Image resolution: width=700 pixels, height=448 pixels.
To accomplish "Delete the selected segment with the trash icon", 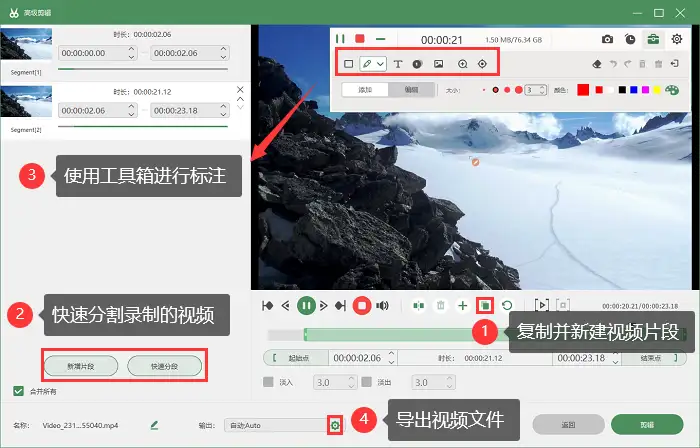I will (441, 306).
